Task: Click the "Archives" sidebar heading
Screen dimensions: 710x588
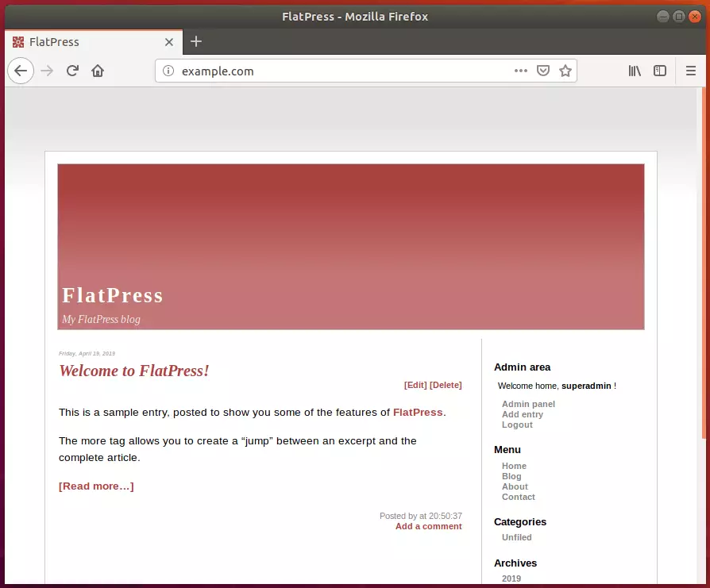Action: (515, 563)
